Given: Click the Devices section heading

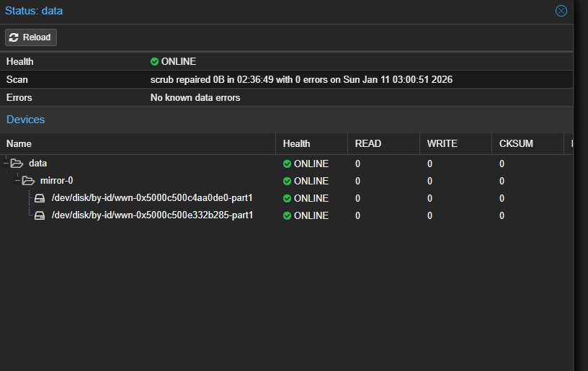Looking at the screenshot, I should click(x=25, y=120).
